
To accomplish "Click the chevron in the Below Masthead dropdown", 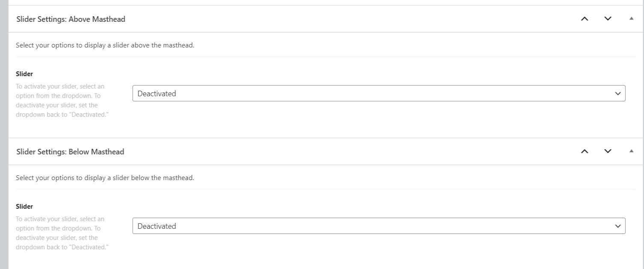I will tap(617, 226).
